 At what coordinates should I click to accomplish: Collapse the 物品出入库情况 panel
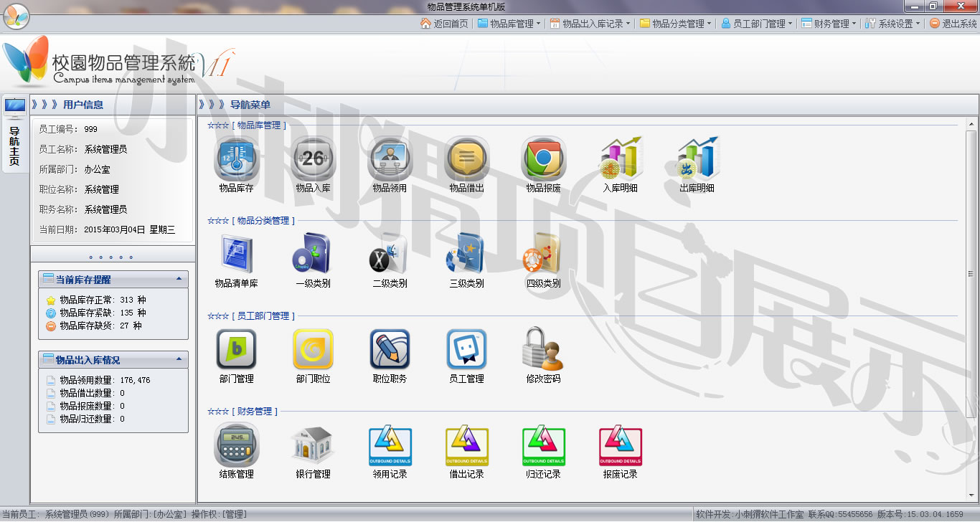click(x=179, y=359)
